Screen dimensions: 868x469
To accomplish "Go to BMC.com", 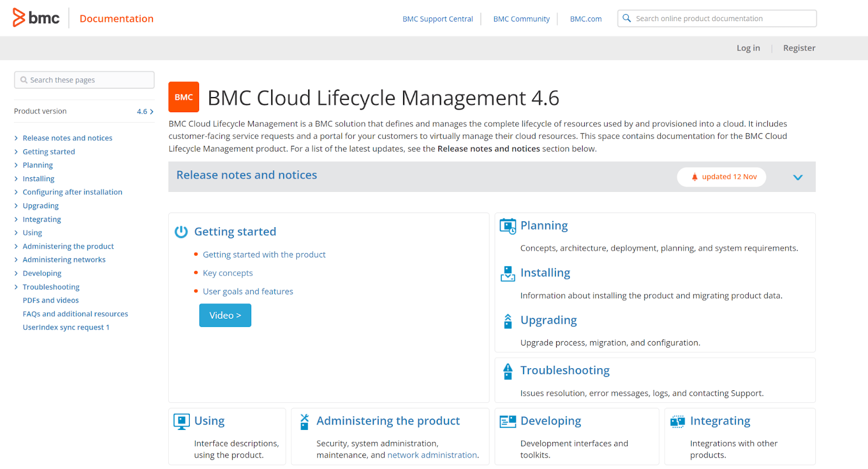I will tap(586, 19).
